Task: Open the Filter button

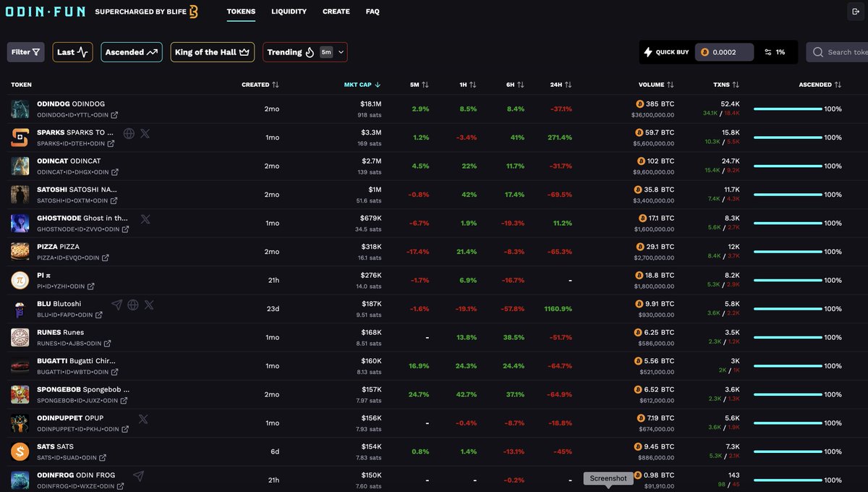Action: coord(26,52)
